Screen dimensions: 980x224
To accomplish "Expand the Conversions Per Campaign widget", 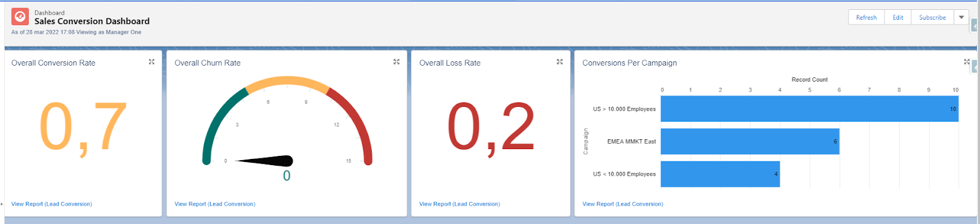I will click(x=967, y=62).
